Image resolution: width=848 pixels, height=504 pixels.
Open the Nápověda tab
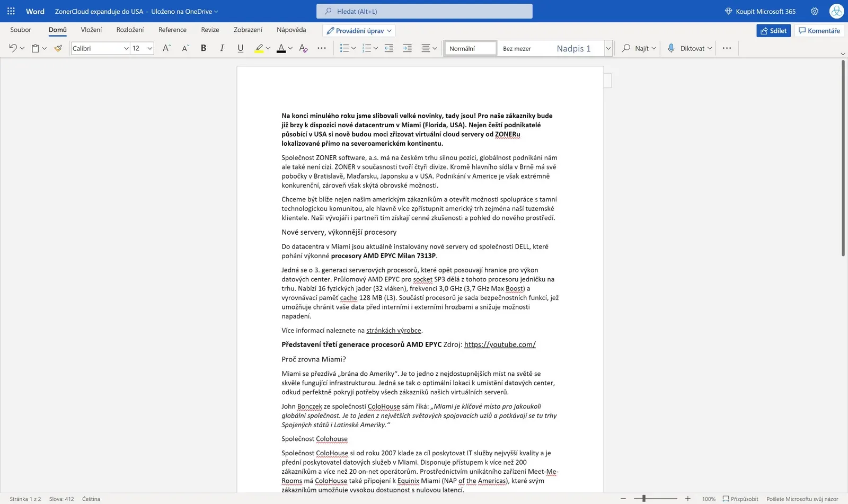click(x=291, y=30)
